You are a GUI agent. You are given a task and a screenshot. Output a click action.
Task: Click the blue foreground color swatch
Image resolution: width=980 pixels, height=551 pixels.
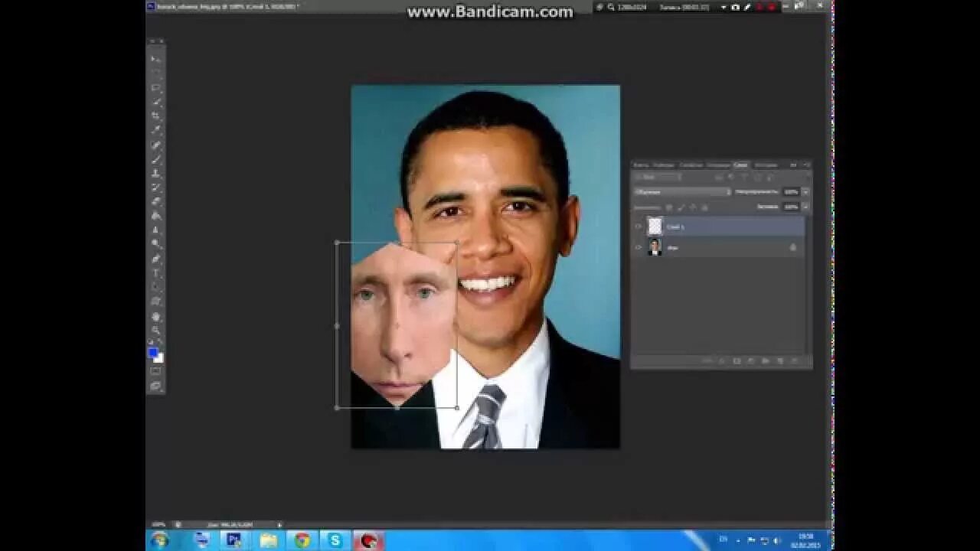pyautogui.click(x=152, y=352)
